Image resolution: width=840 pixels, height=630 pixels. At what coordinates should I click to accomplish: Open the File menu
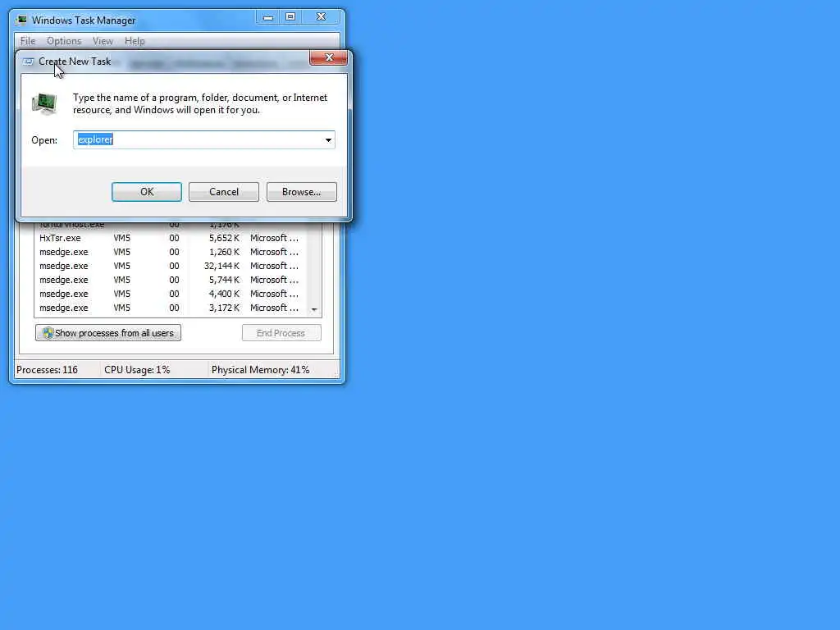pyautogui.click(x=28, y=41)
